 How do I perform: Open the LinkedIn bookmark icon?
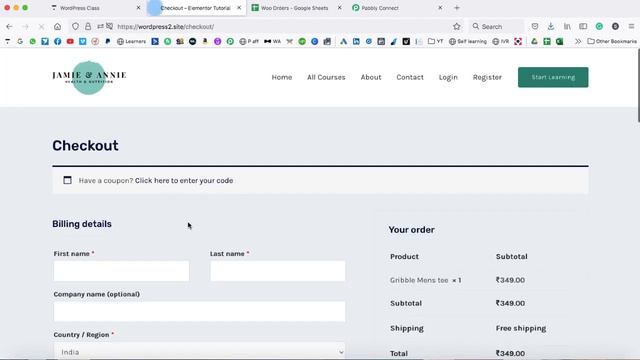356,41
